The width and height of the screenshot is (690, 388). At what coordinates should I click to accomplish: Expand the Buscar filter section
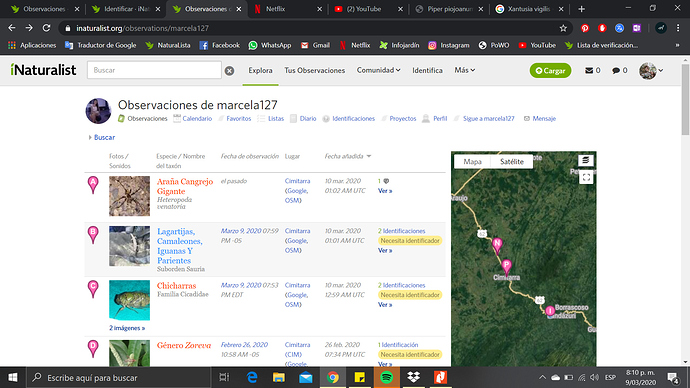pos(102,137)
